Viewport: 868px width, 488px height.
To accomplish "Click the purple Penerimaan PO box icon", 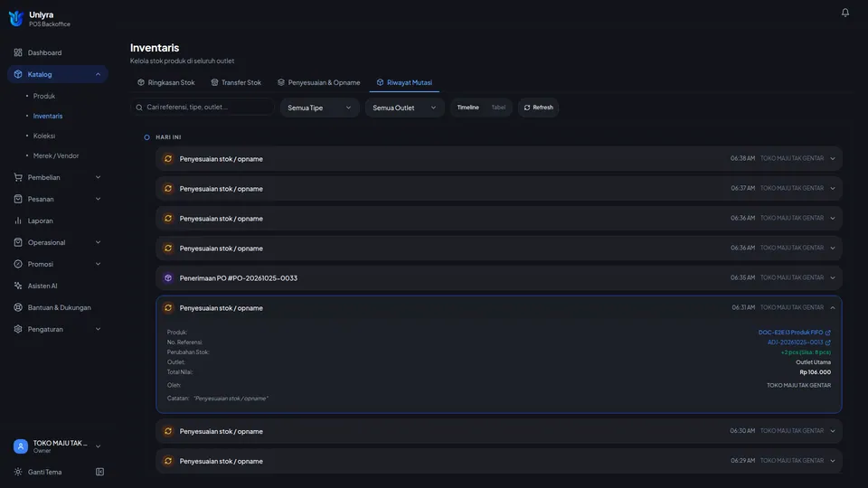I will tap(168, 277).
